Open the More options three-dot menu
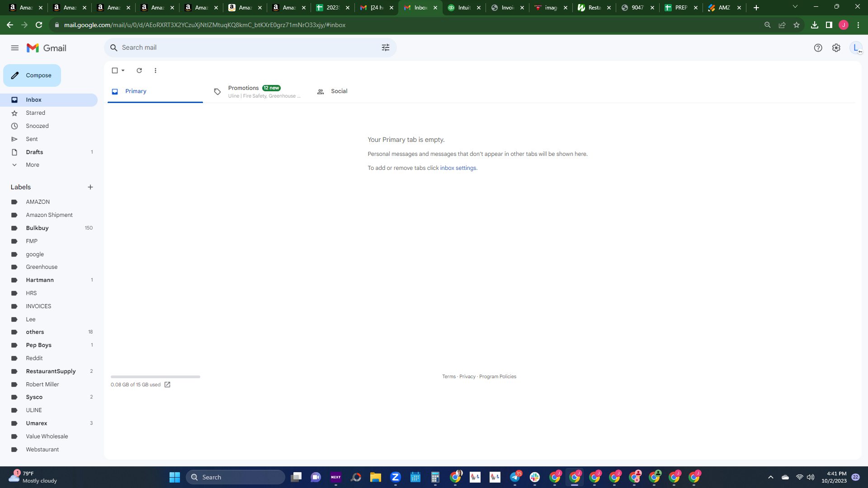868x488 pixels. pos(156,70)
